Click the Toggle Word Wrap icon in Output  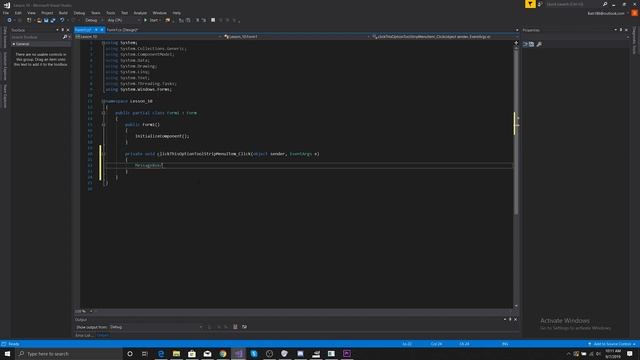(244, 327)
